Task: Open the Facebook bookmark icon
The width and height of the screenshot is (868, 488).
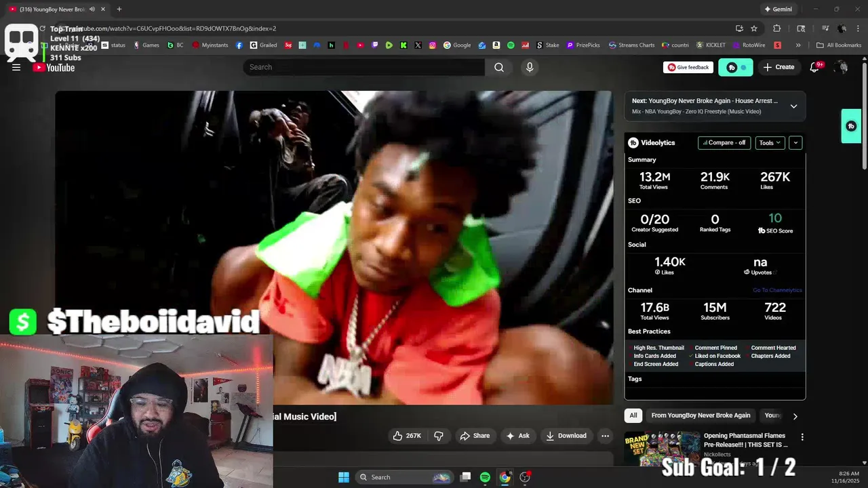Action: pyautogui.click(x=239, y=45)
